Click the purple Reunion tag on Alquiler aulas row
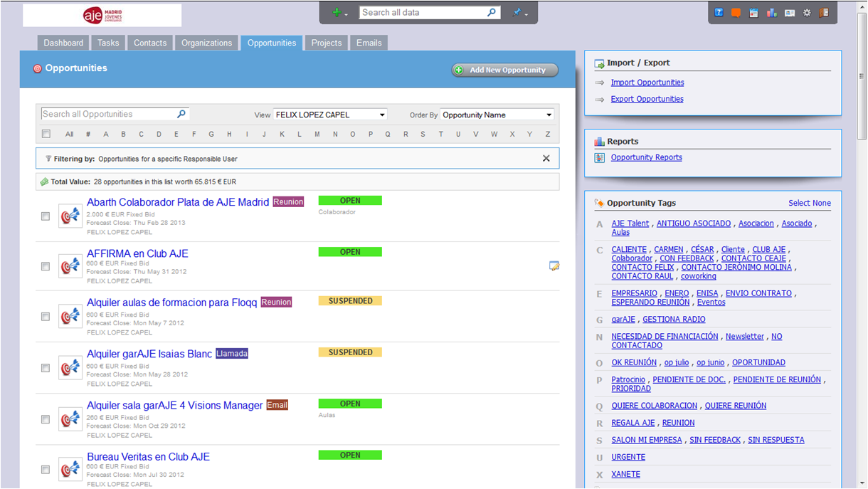Screen dimensions: 868x489 276,302
